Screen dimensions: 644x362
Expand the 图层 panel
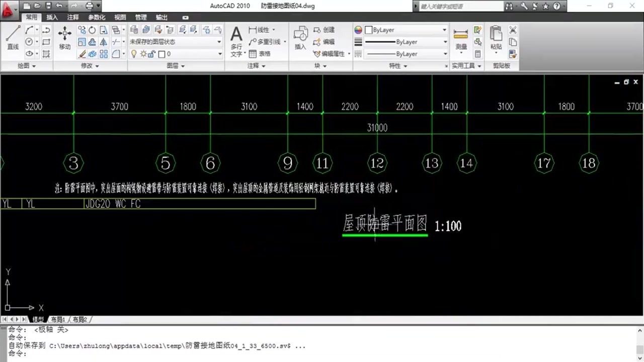point(176,66)
